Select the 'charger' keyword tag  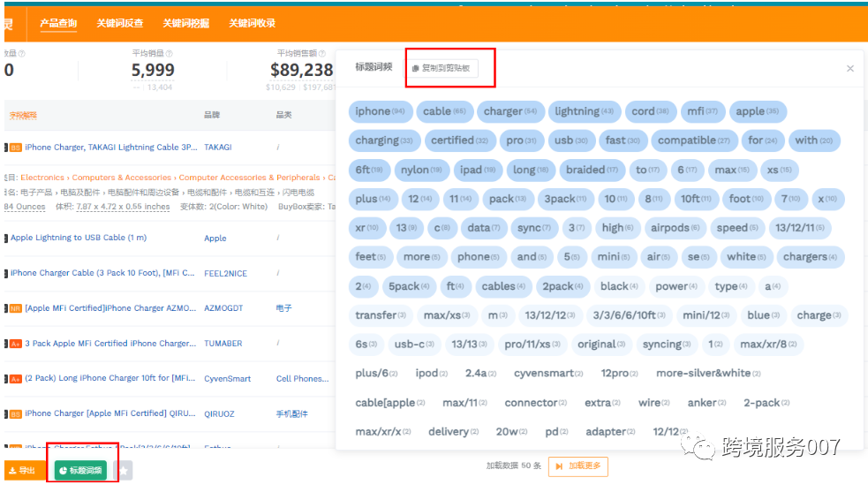pyautogui.click(x=510, y=111)
